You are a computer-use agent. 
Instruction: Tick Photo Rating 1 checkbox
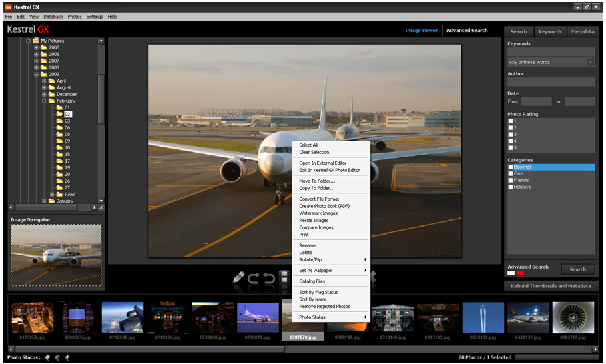tap(511, 121)
